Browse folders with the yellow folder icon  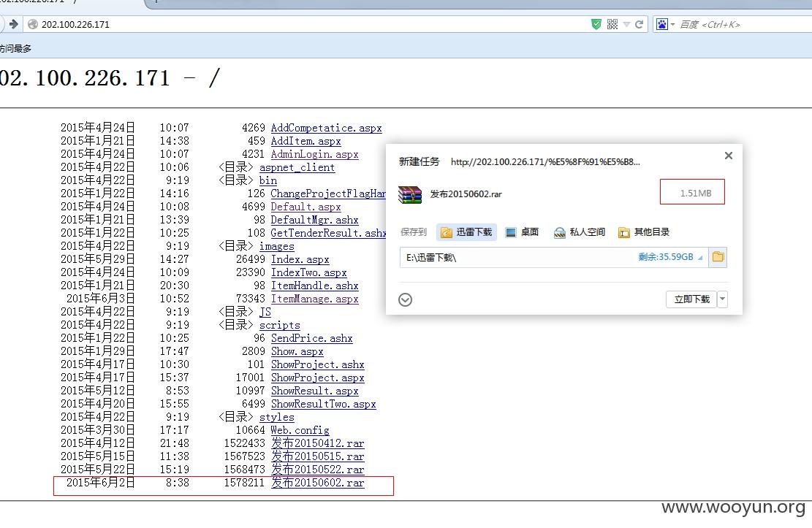click(718, 257)
